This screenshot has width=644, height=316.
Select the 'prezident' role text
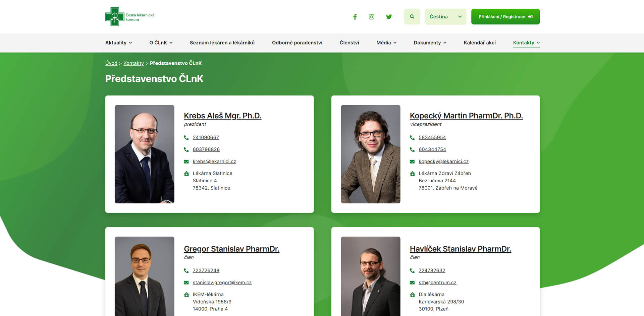195,124
